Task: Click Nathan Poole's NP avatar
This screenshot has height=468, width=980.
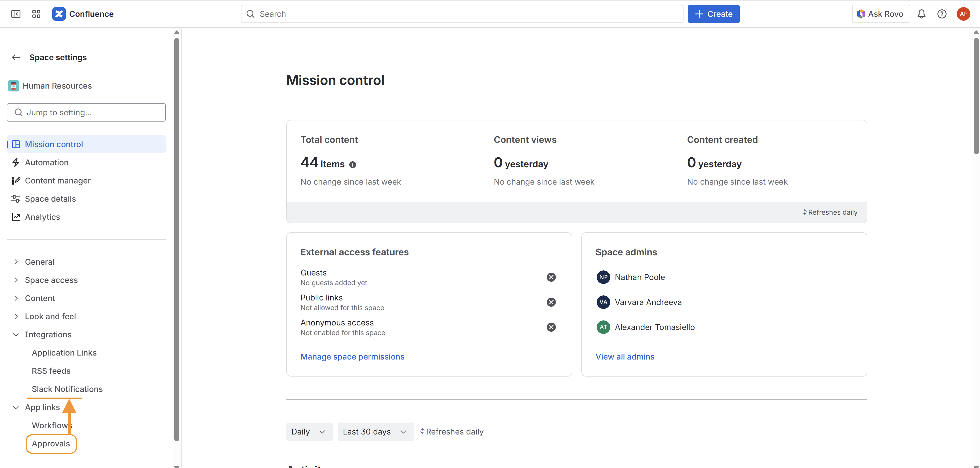Action: point(603,277)
